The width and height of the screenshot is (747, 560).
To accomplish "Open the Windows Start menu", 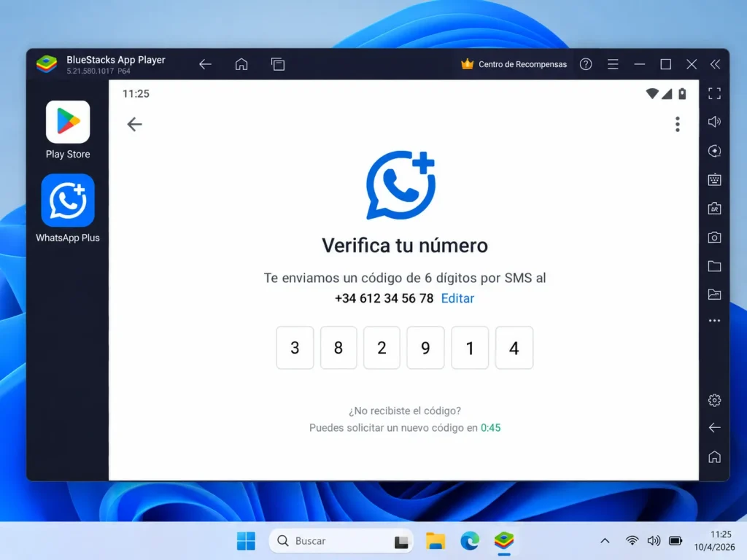I will coord(246,541).
